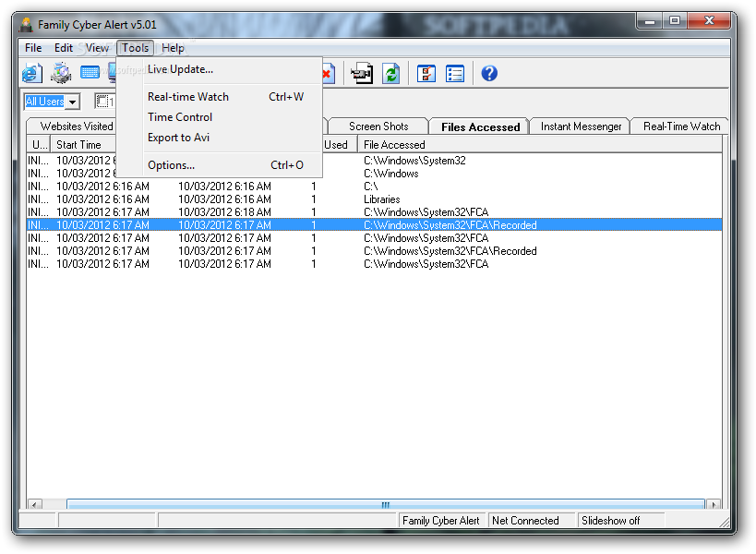Click the horizontal scrollbar left arrow
Viewport: 756px width, 554px height.
[34, 504]
